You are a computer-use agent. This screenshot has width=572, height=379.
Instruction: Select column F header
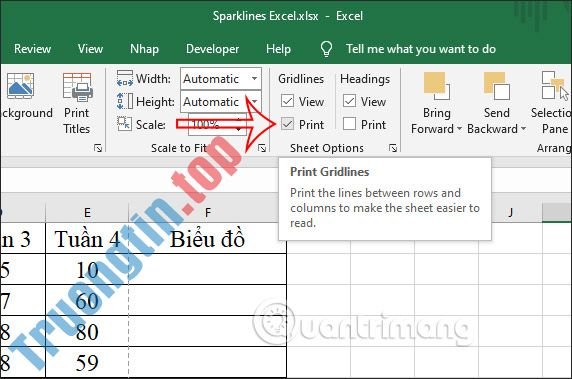click(x=208, y=212)
